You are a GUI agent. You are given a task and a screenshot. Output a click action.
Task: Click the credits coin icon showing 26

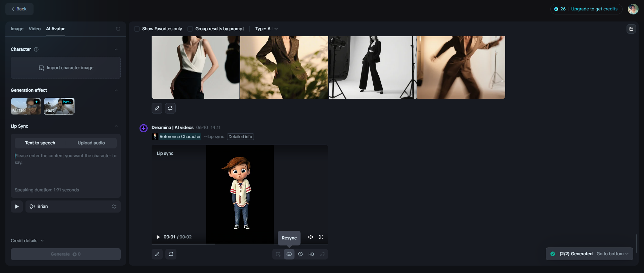click(556, 9)
